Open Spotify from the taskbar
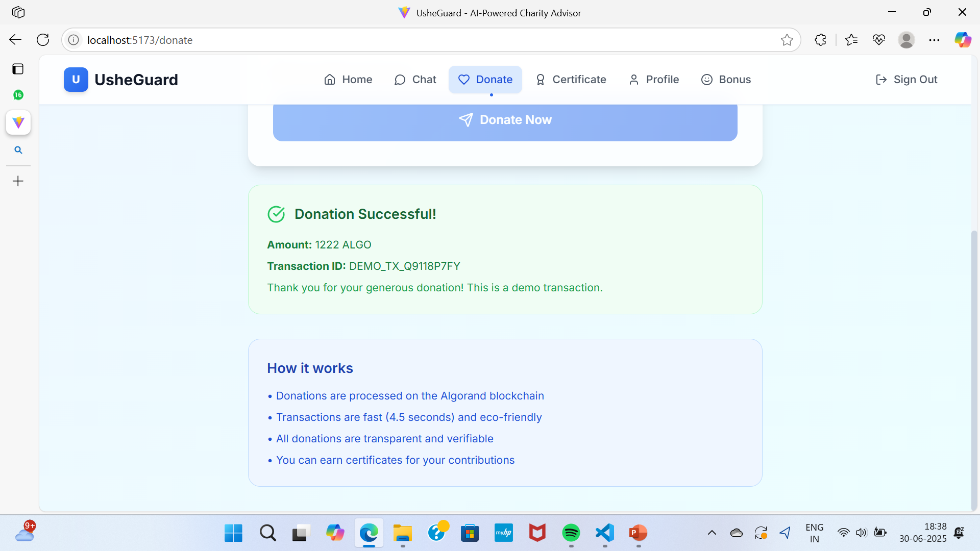 click(571, 533)
